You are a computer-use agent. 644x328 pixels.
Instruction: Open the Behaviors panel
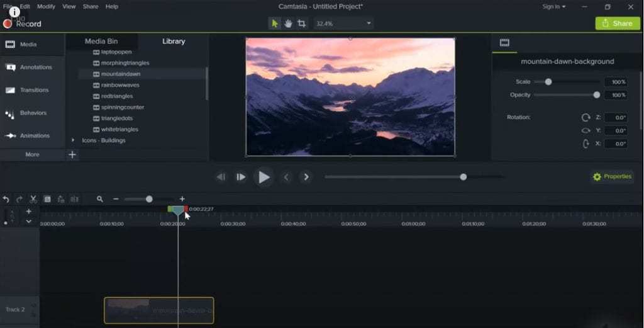click(x=32, y=113)
